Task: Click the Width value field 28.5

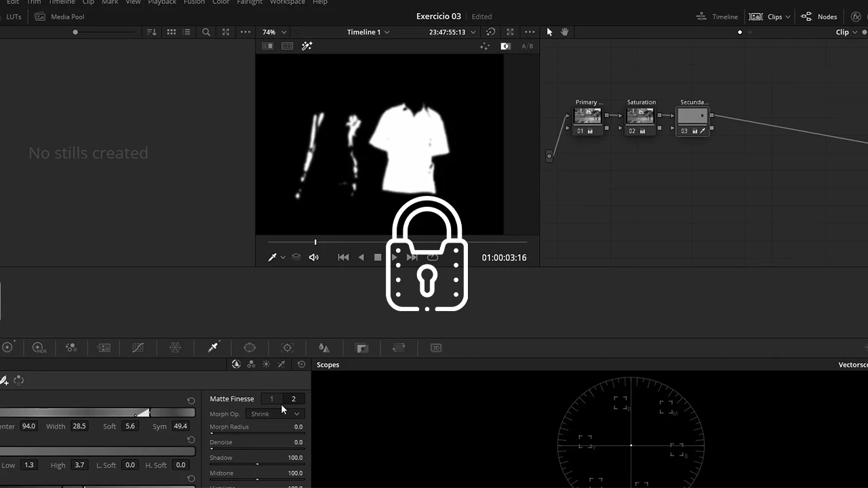Action: (x=79, y=426)
